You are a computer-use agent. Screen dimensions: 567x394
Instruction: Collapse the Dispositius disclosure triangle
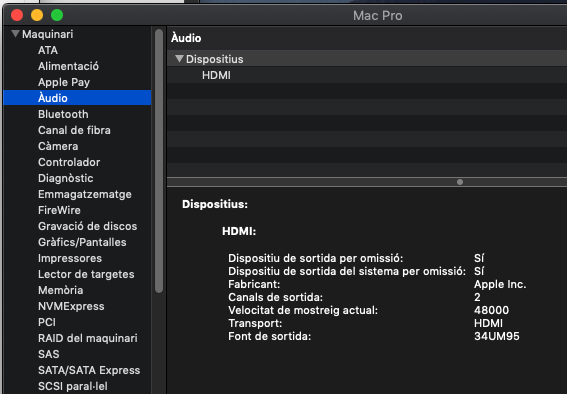click(x=179, y=59)
